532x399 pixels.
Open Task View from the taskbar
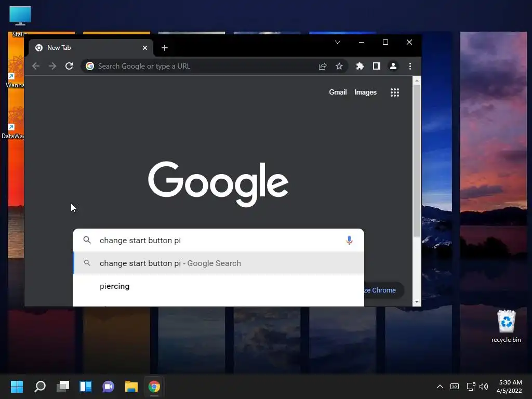tap(63, 387)
